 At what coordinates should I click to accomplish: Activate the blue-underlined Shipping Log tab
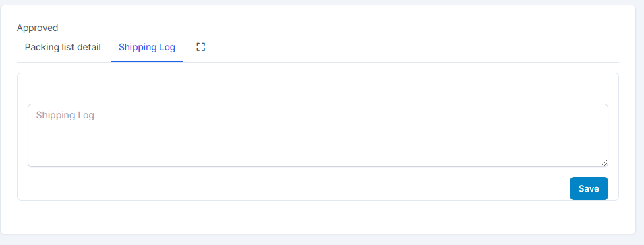(147, 48)
